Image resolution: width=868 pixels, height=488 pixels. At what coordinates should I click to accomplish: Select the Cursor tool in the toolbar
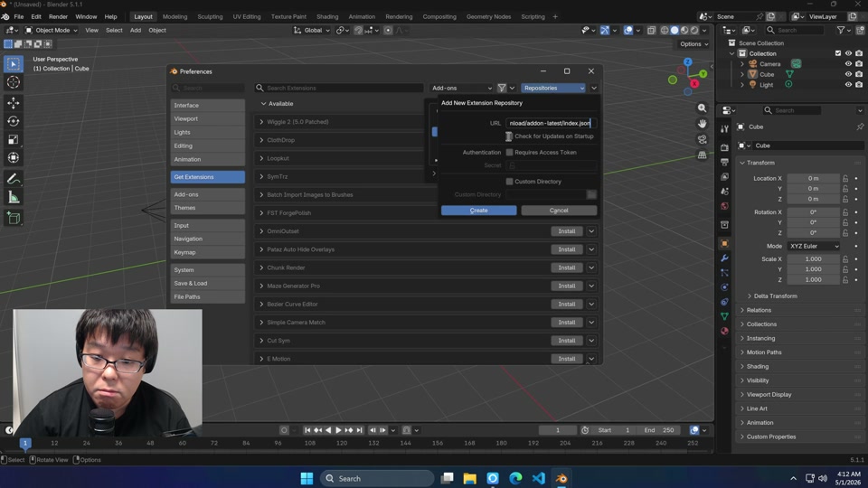point(14,82)
